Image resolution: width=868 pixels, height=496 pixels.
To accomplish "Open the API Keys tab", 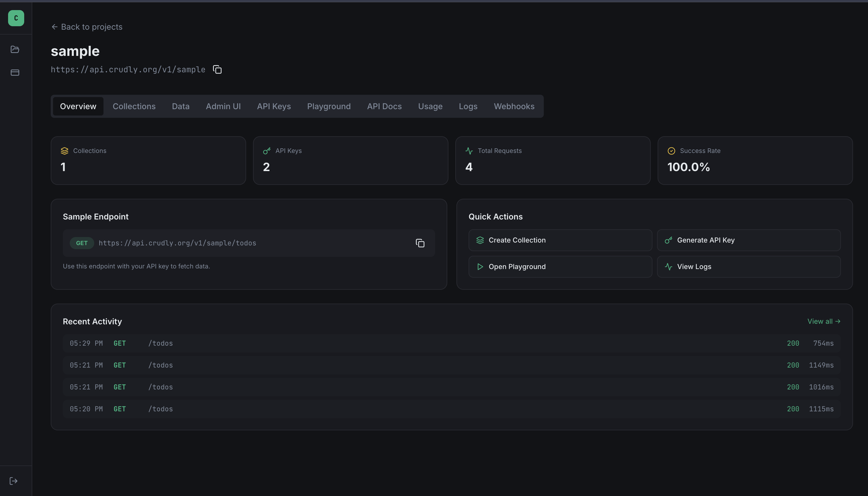I will 274,106.
